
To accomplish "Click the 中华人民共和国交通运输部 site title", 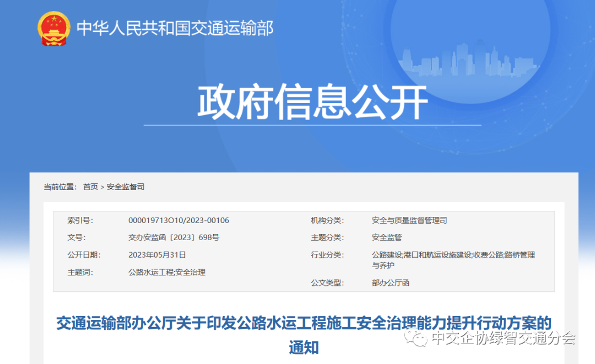I will (x=175, y=29).
